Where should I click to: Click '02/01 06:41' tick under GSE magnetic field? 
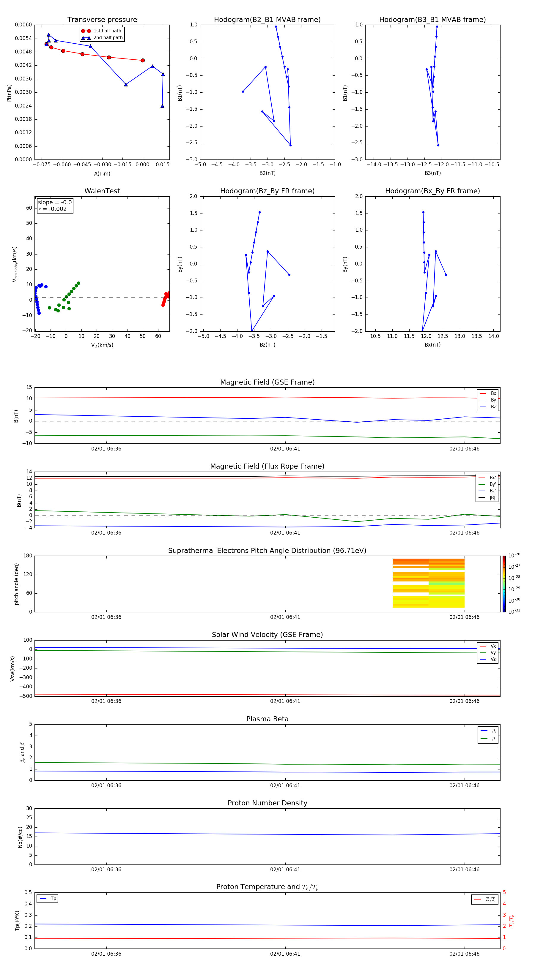pyautogui.click(x=285, y=449)
